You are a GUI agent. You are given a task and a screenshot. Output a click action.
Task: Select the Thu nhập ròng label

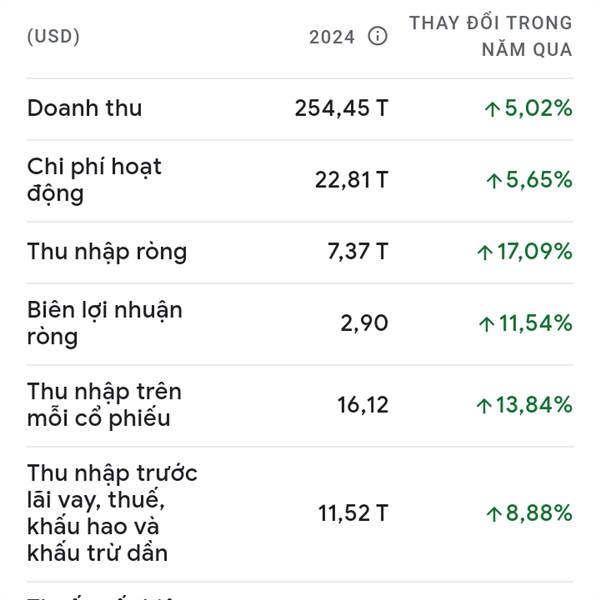[x=107, y=251]
